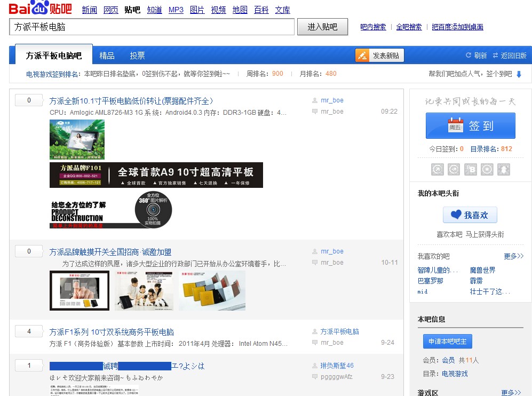Open the 百科 navigation link
The width and height of the screenshot is (532, 396).
[x=261, y=10]
